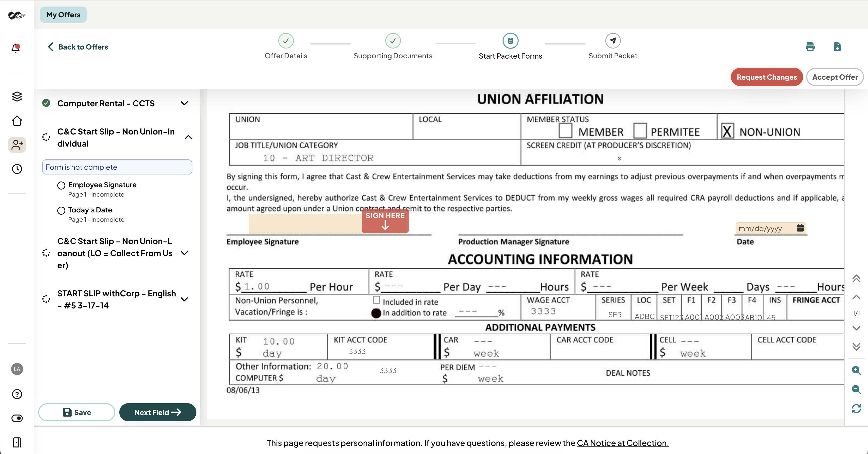The image size is (868, 454).
Task: Click the ACCOUNTING INFORMATION heading
Action: [x=540, y=259]
